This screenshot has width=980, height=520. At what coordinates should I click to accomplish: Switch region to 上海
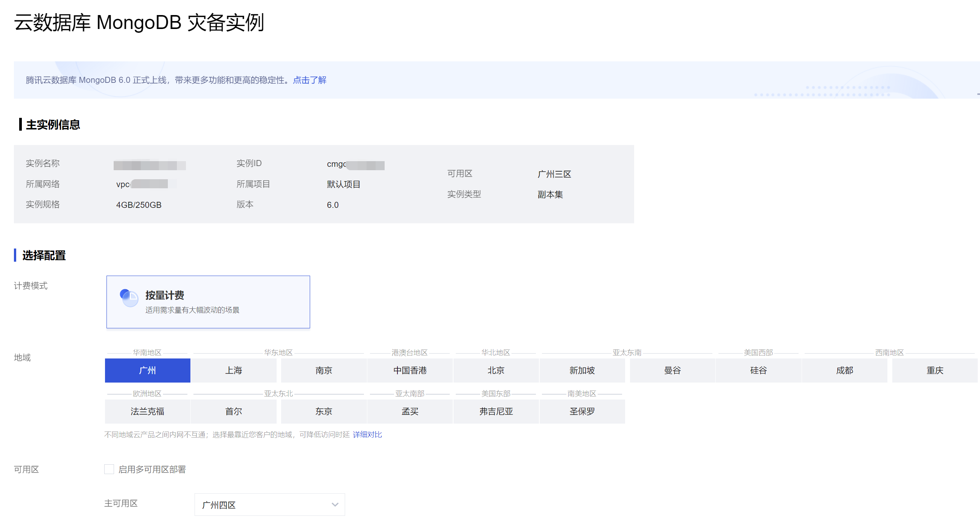click(233, 370)
